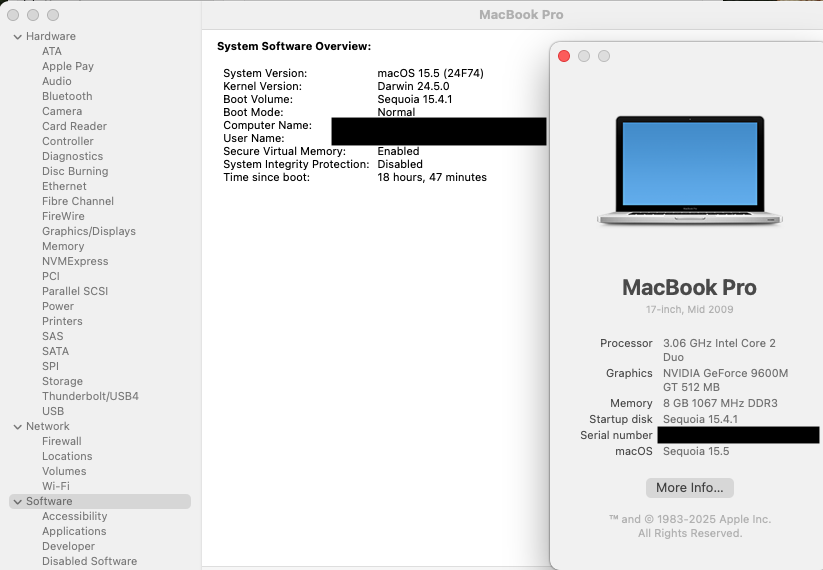
Task: Select Disc Burning entry
Action: [x=75, y=171]
